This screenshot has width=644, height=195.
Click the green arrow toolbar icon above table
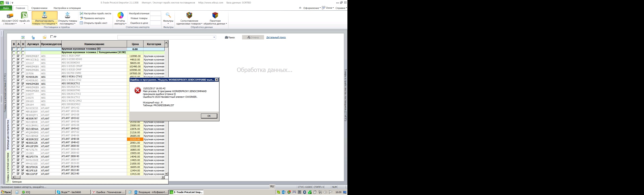point(23,37)
